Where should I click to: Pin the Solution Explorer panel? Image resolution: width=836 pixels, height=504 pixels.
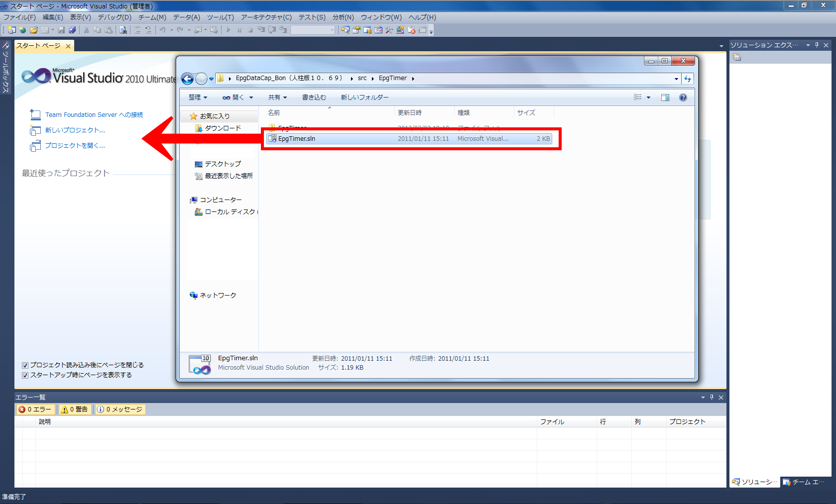coord(817,45)
